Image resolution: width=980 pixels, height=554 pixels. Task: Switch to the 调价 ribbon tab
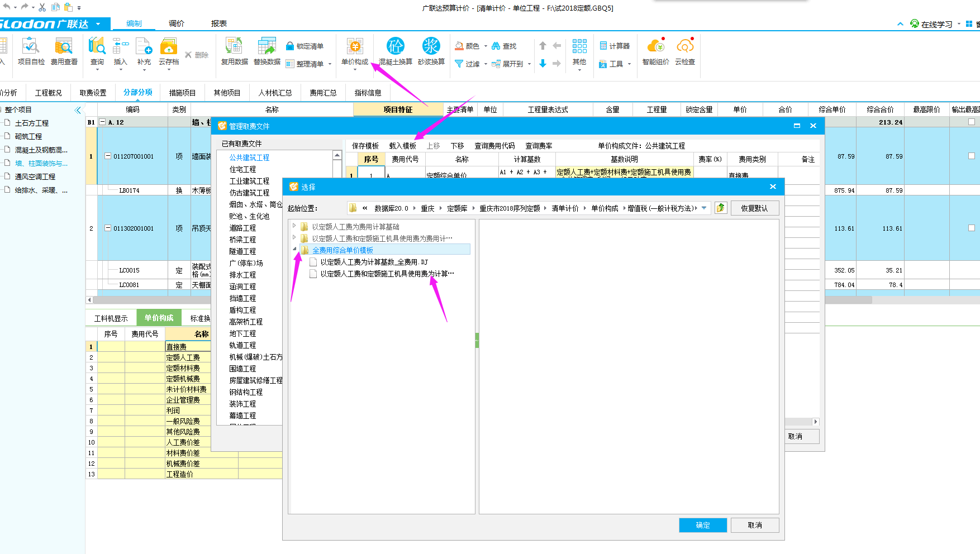point(177,23)
